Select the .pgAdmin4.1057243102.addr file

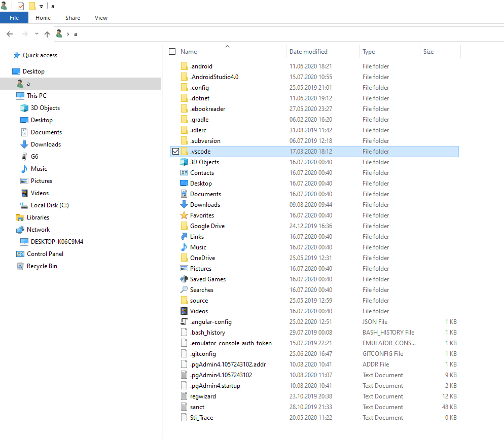click(228, 364)
